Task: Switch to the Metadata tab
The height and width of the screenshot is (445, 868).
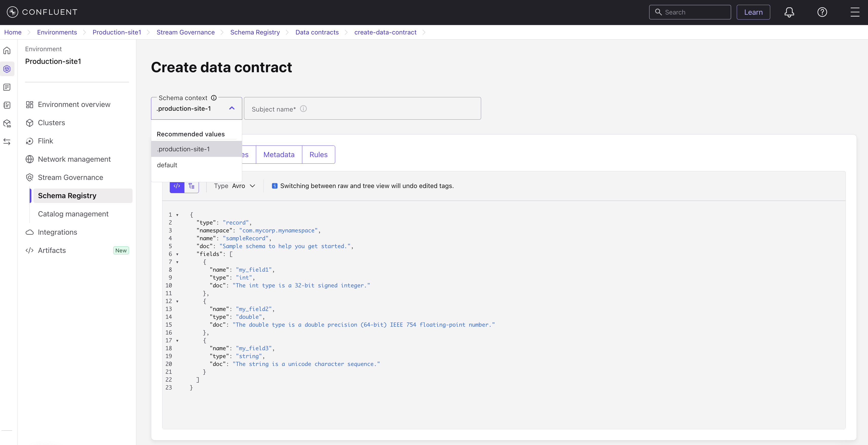Action: (279, 154)
